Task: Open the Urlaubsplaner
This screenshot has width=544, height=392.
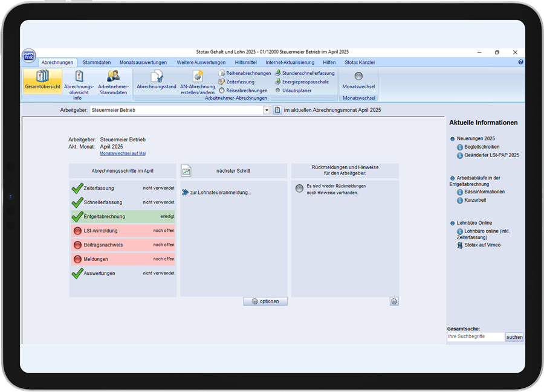Action: click(293, 91)
